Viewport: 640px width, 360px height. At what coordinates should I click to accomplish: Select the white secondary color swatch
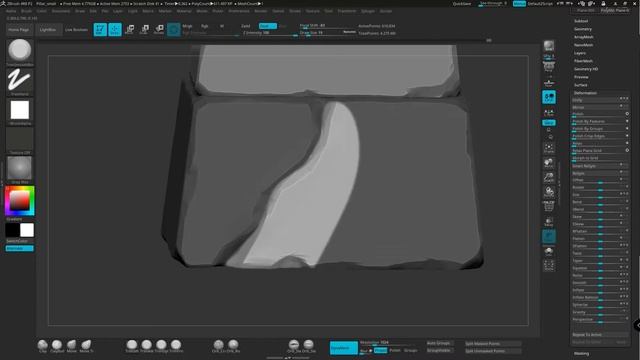tap(27, 230)
